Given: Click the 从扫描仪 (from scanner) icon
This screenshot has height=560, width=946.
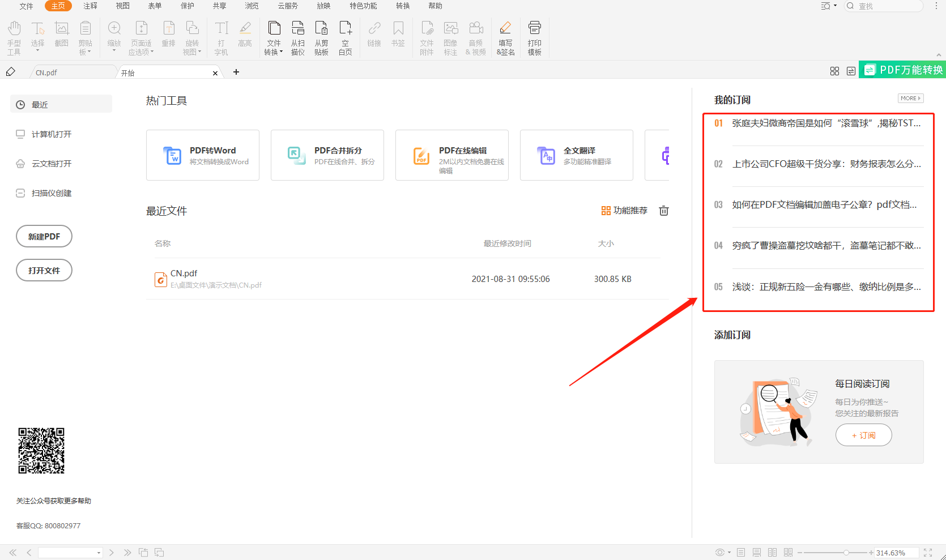Looking at the screenshot, I should click(x=297, y=37).
